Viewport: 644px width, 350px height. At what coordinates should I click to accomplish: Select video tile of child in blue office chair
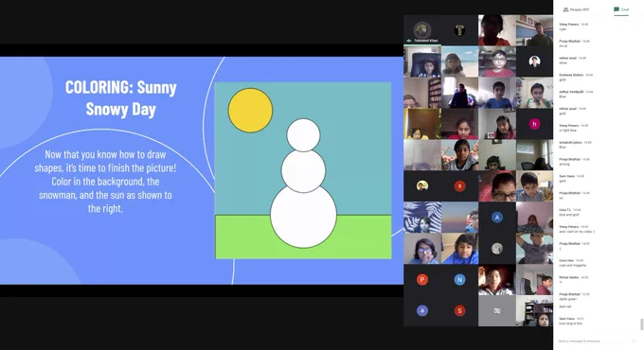click(x=422, y=61)
